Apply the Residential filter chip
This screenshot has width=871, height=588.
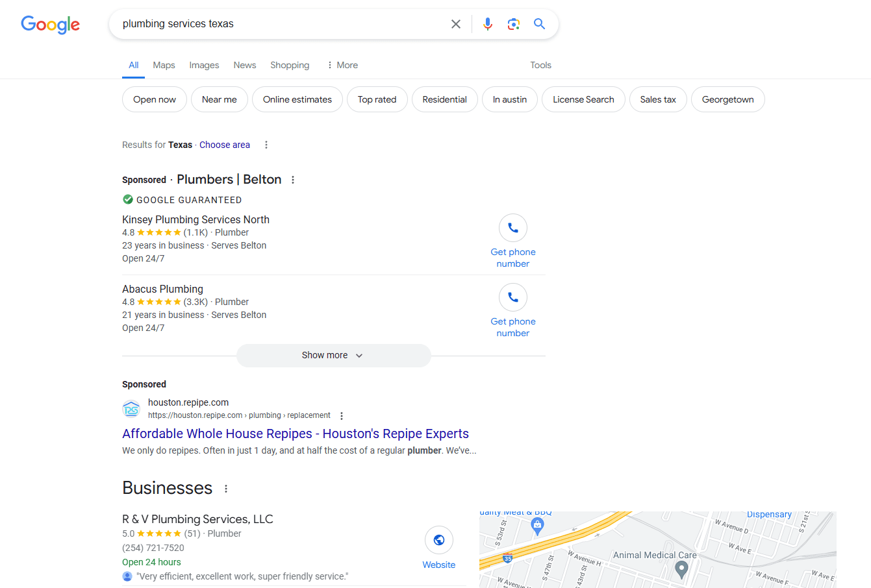(x=445, y=99)
